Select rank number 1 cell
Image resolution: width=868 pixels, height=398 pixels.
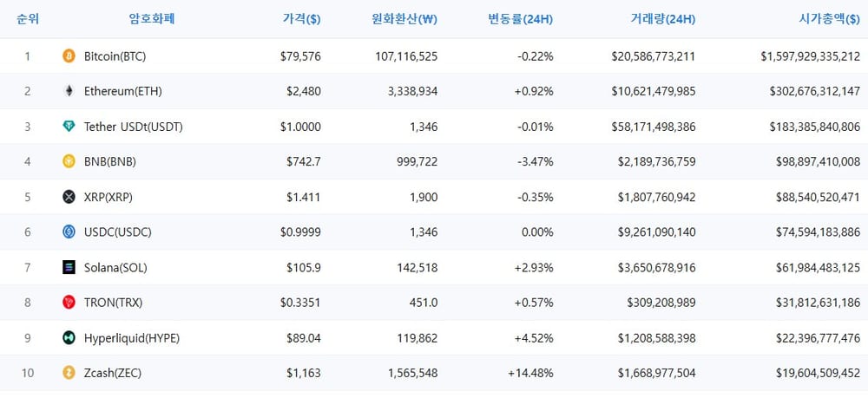click(x=28, y=56)
